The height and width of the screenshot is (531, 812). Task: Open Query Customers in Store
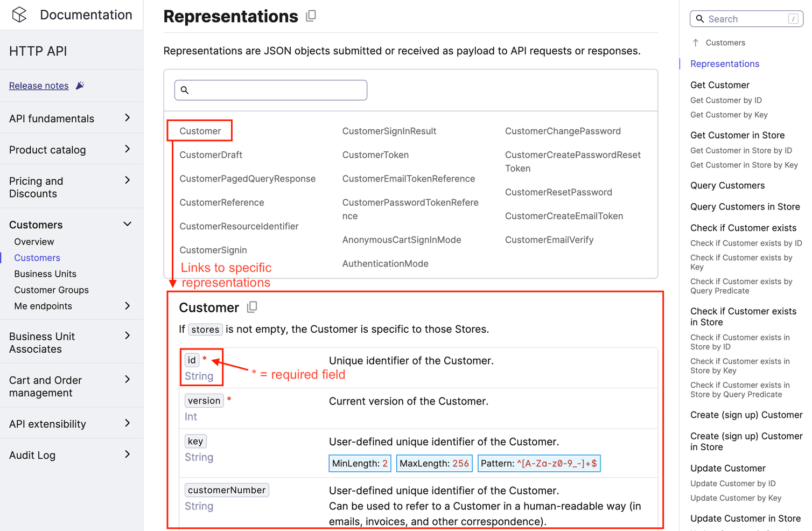pyautogui.click(x=745, y=206)
